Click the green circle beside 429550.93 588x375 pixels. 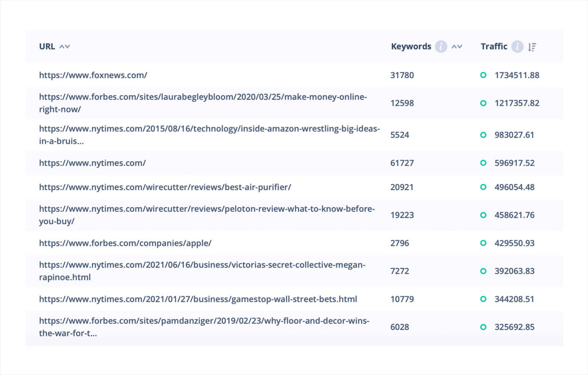coord(483,243)
